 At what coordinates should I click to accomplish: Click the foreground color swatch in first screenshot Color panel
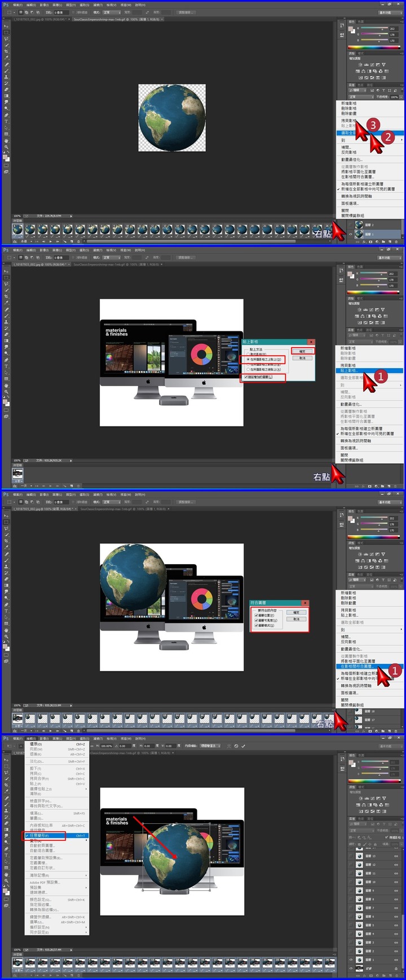pos(350,29)
